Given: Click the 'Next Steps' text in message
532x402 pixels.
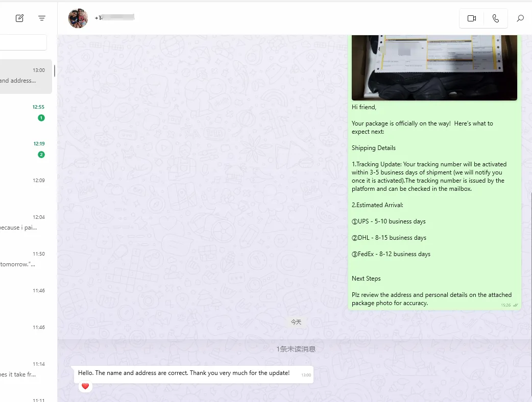Looking at the screenshot, I should click(366, 278).
